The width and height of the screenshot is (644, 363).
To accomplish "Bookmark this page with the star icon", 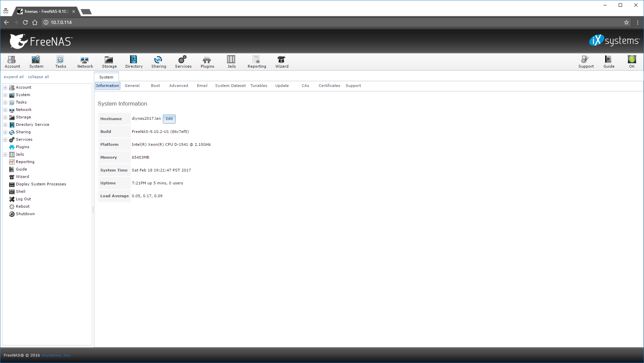I will (x=626, y=22).
